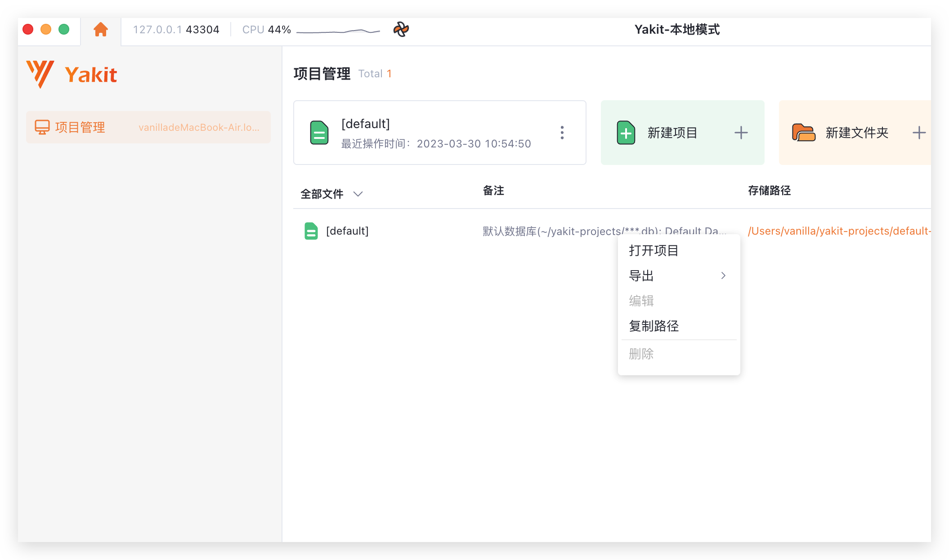Click the CPU usage graph line
Viewport: 949px width, 560px height.
(x=338, y=31)
